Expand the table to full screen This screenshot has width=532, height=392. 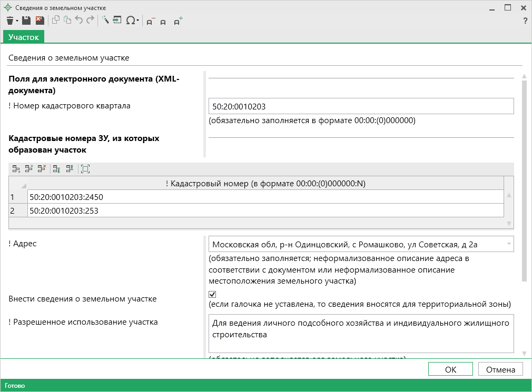click(x=85, y=169)
